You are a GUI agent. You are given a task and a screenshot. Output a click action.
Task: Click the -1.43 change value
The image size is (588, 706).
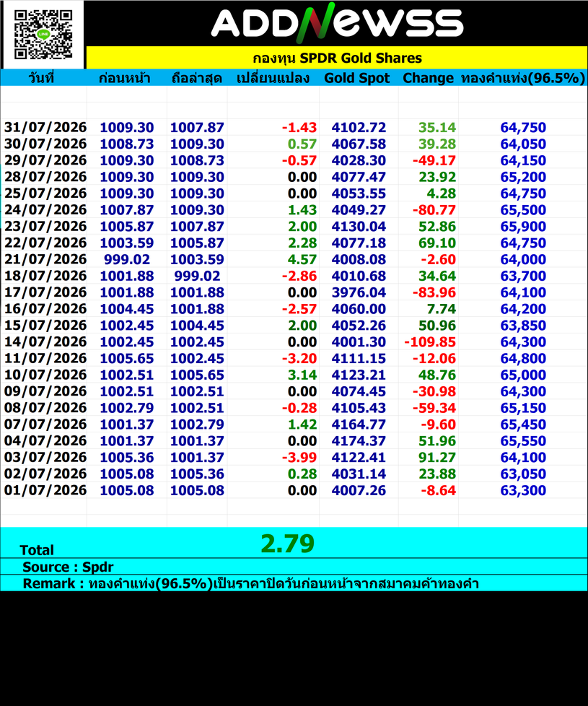pos(299,128)
